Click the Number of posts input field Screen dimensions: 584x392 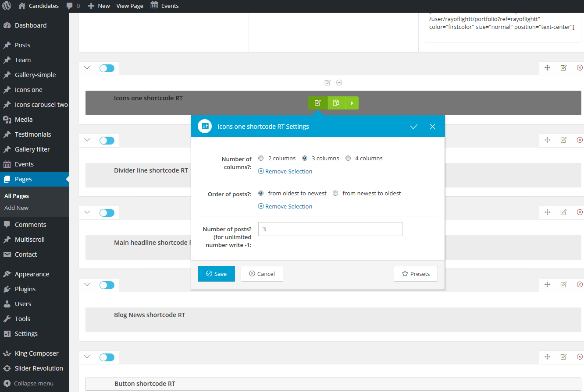coord(330,229)
